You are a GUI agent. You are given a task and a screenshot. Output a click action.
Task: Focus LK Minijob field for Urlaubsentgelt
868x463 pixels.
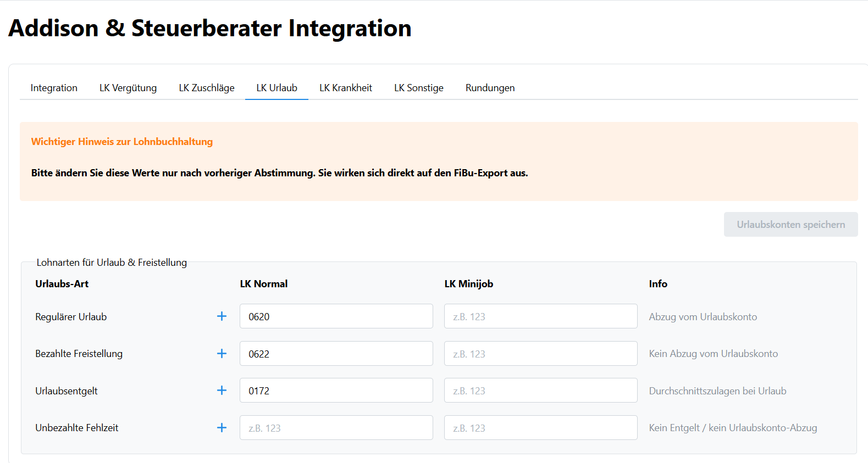pyautogui.click(x=541, y=391)
